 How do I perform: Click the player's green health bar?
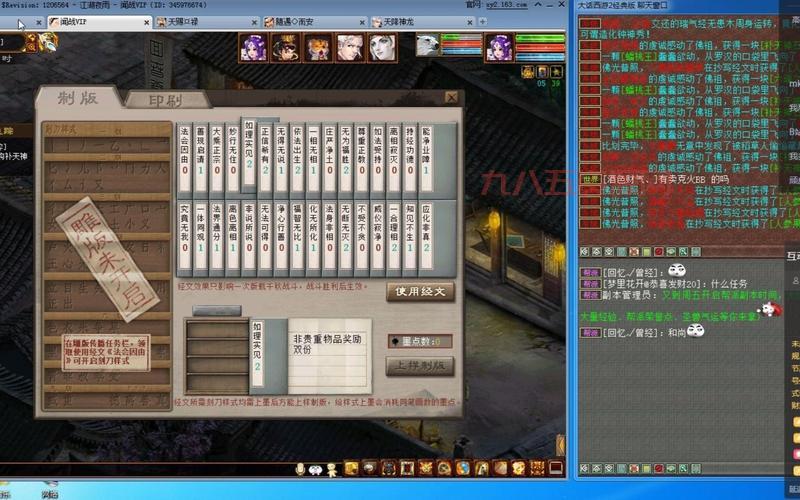point(540,38)
